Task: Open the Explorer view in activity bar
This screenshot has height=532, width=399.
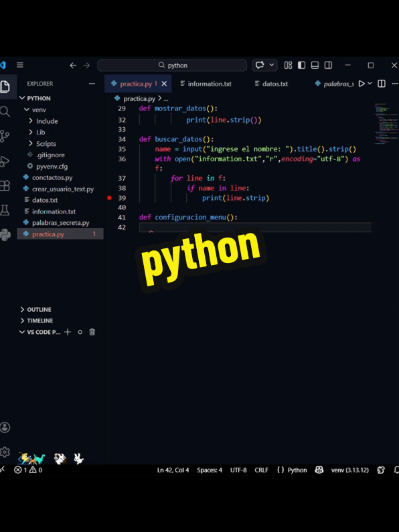Action: (5, 87)
